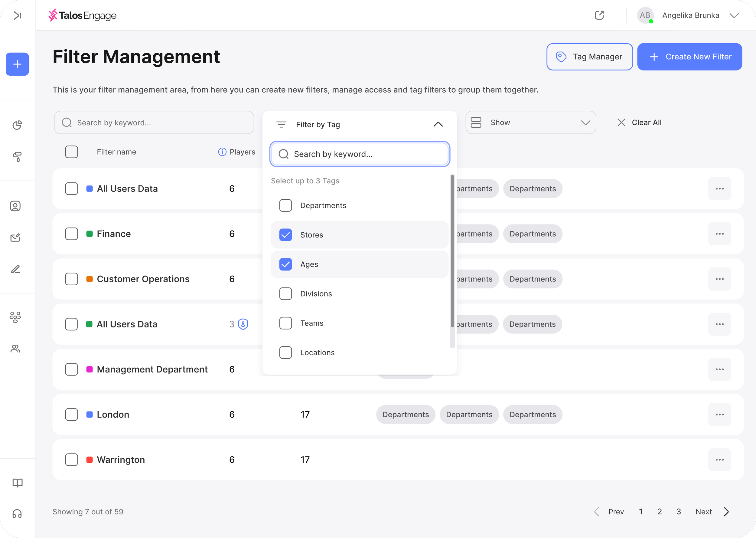Open the Show dropdown
The height and width of the screenshot is (538, 756).
coord(531,123)
